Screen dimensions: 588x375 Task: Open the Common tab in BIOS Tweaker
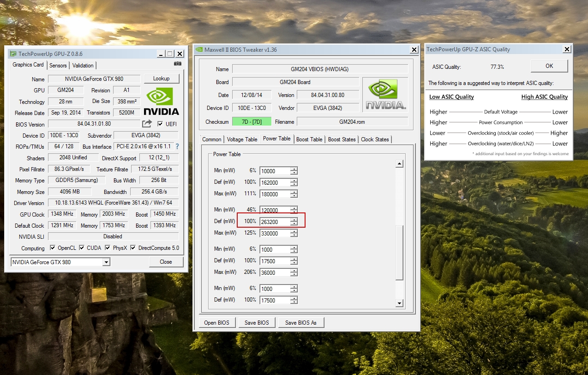[212, 139]
